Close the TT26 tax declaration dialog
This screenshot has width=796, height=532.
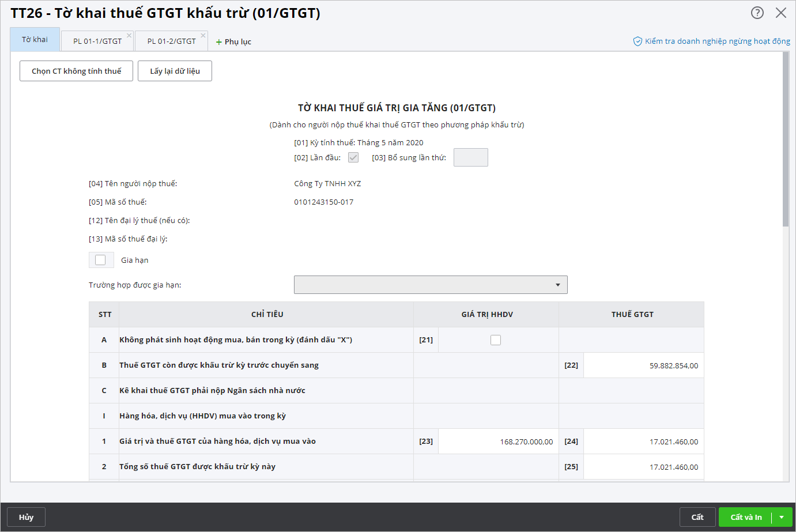781,13
